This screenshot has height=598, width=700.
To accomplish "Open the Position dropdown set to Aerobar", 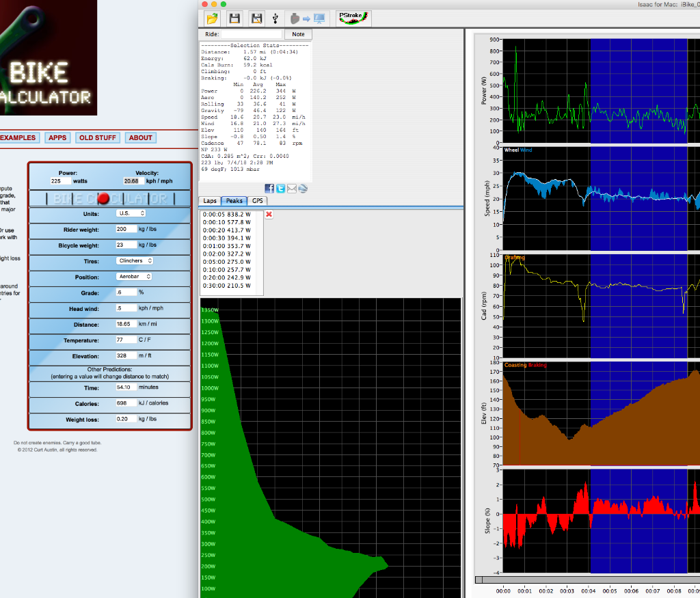I will coord(134,277).
